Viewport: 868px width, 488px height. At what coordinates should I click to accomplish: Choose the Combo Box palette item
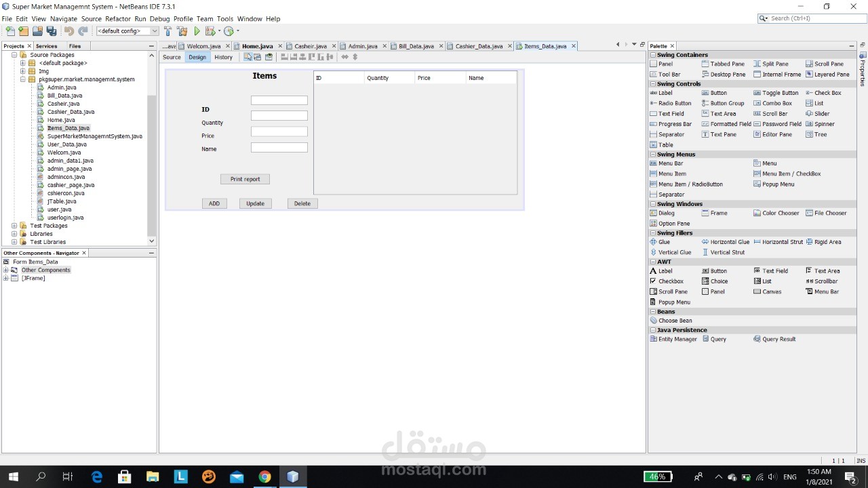(773, 104)
